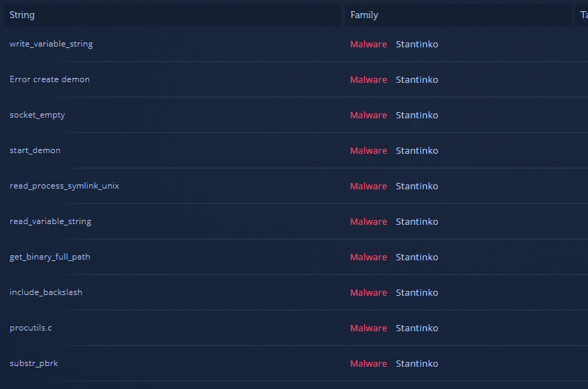Open the socket_empty string row
This screenshot has height=389, width=588.
37,115
